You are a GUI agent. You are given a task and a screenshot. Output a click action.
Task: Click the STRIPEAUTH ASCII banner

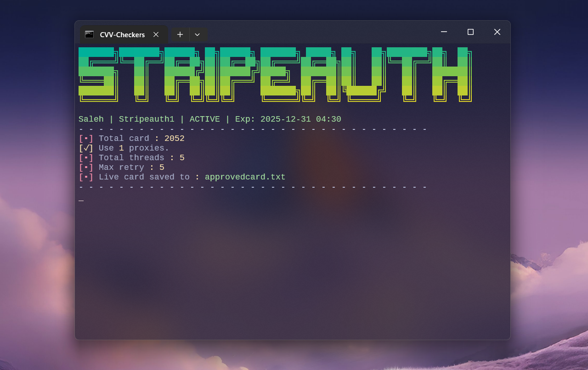pyautogui.click(x=275, y=74)
